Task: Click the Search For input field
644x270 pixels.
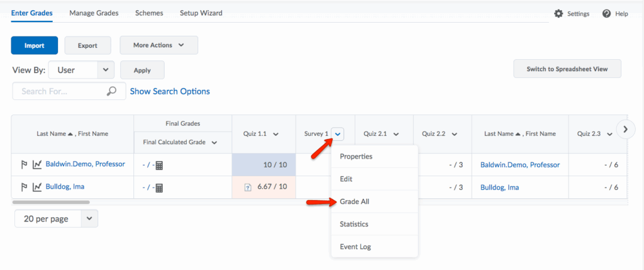Action: (60, 91)
